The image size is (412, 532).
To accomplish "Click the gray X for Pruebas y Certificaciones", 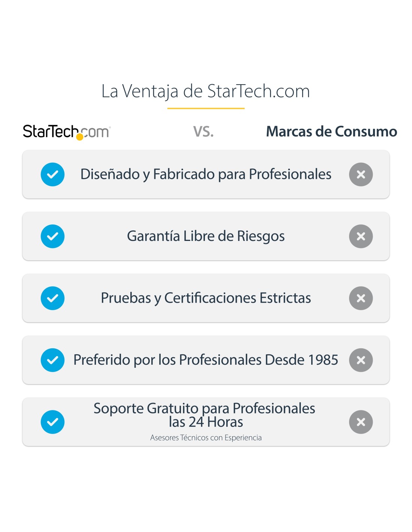I will [361, 298].
